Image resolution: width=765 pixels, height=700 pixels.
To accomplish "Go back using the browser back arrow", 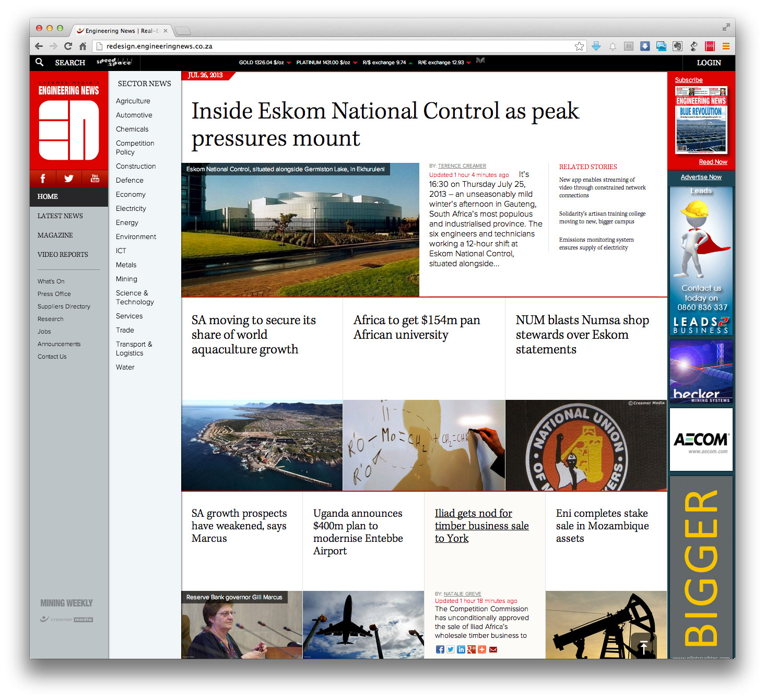I will click(x=39, y=46).
